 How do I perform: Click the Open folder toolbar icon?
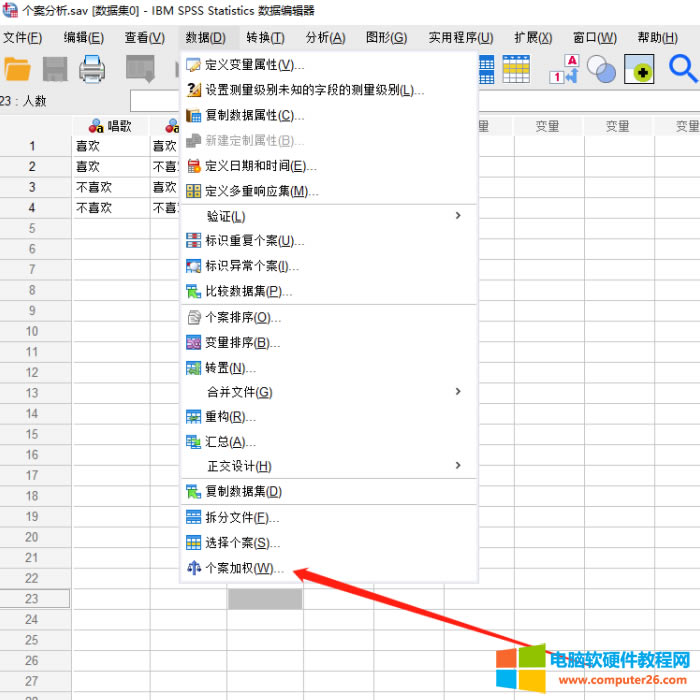tap(17, 69)
